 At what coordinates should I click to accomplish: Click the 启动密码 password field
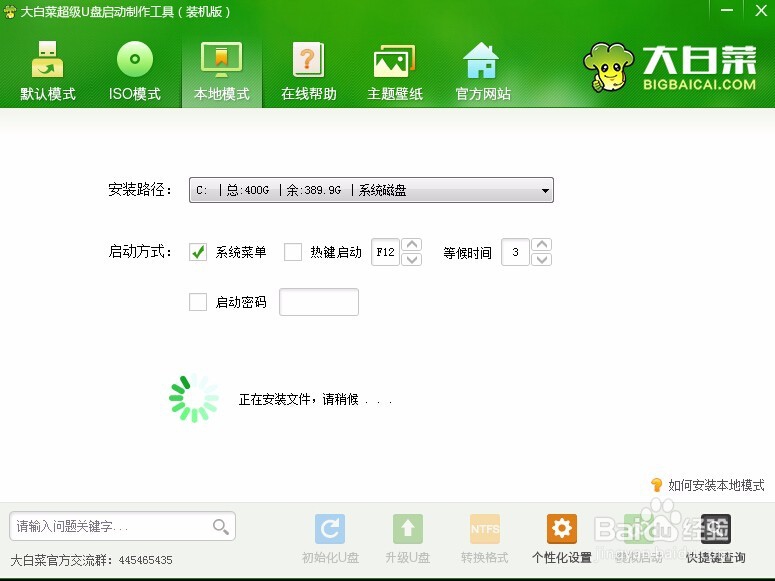pos(319,302)
